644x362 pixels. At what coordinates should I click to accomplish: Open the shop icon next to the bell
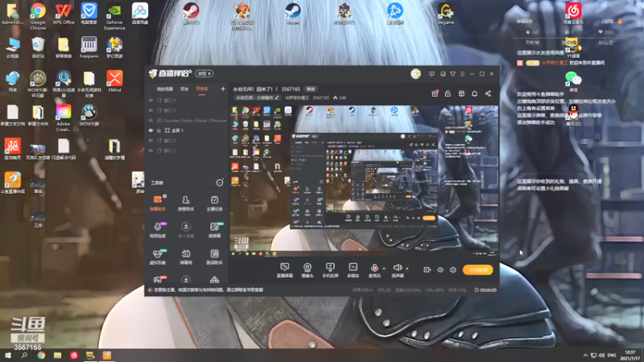[x=461, y=93]
